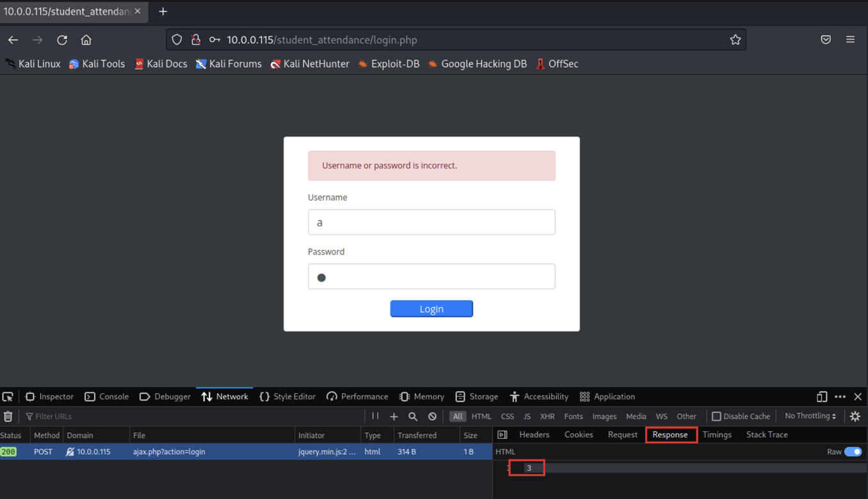Screen dimensions: 868x499
Task: Clear the network log with trash icon
Action: [8, 416]
